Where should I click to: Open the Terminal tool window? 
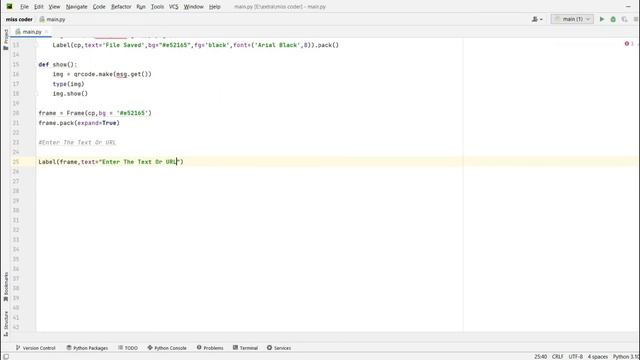coord(245,348)
